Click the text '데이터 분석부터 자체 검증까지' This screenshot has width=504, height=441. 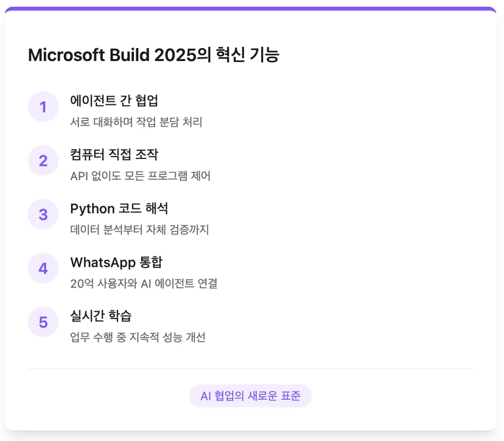coord(139,230)
